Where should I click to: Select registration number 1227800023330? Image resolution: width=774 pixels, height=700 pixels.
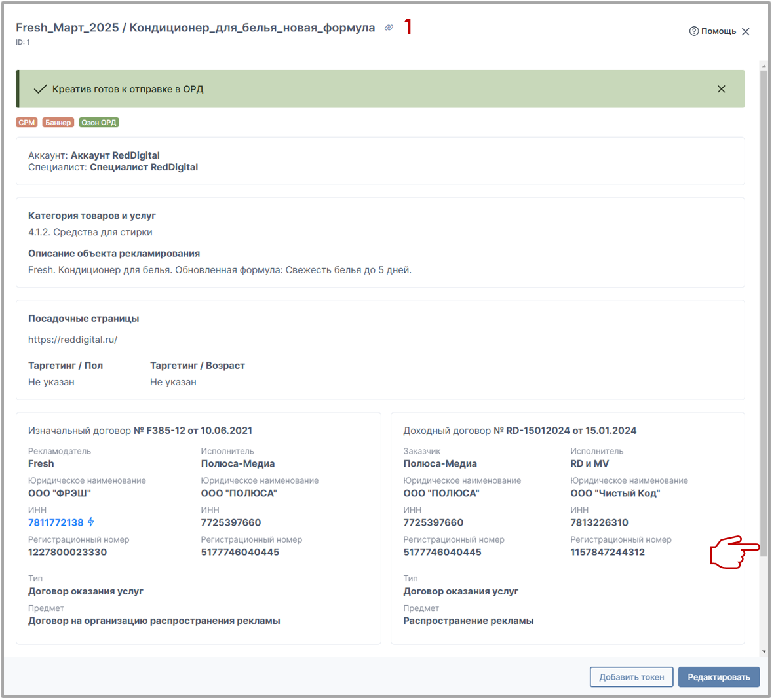coord(68,552)
